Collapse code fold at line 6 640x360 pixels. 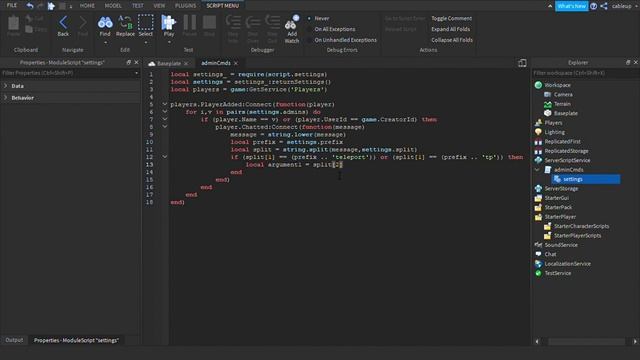[164, 112]
